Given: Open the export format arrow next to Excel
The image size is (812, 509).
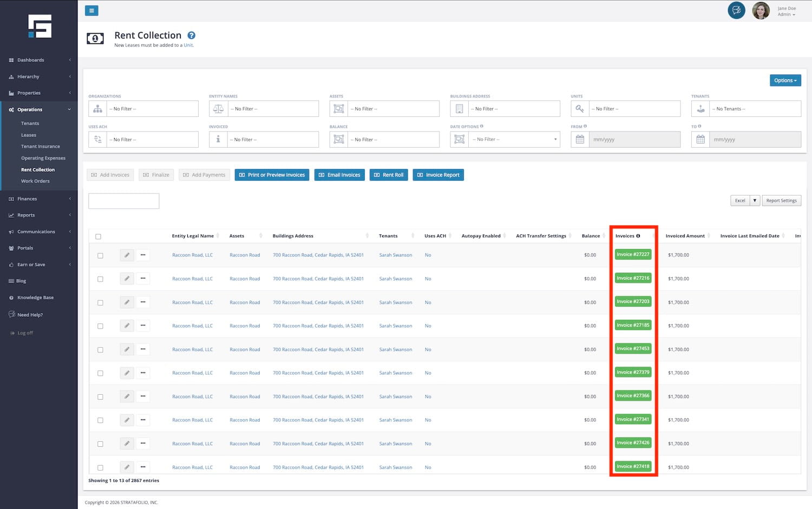Looking at the screenshot, I should 755,201.
